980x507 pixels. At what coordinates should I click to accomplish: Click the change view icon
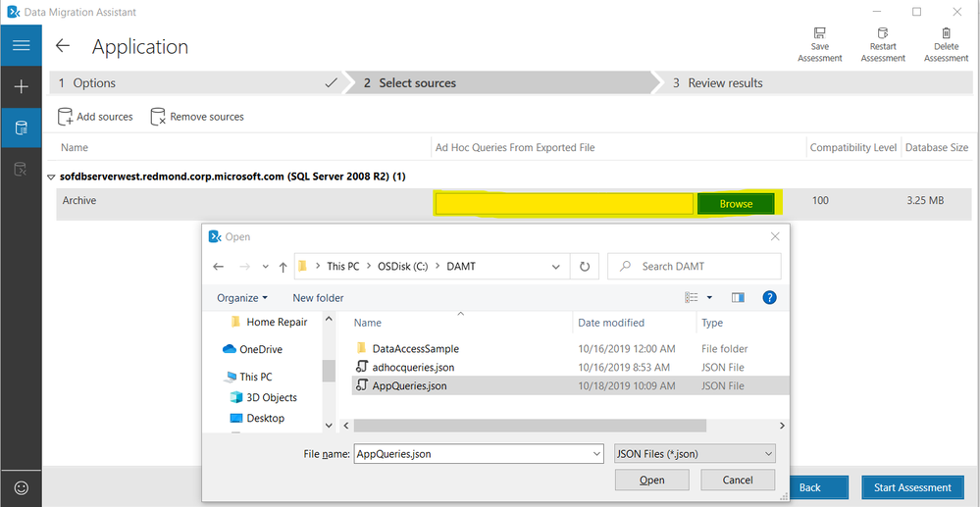click(692, 297)
